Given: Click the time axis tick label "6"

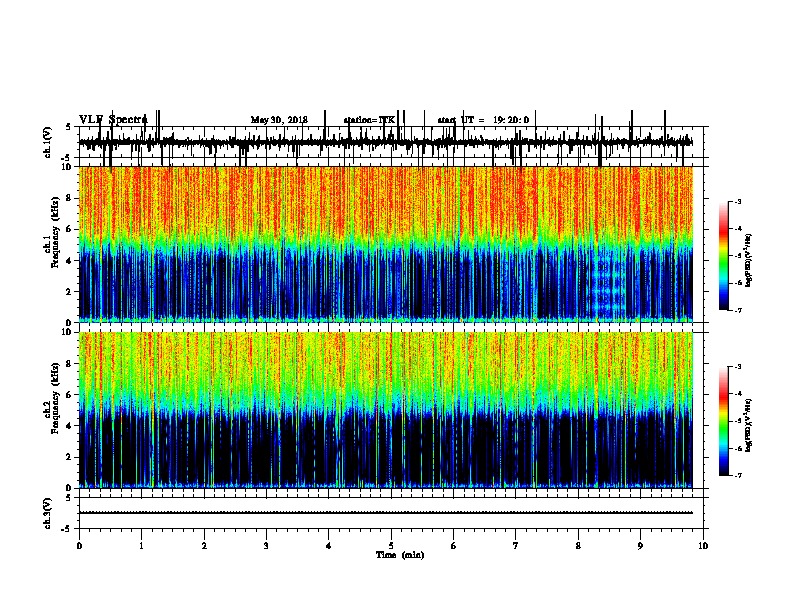Looking at the screenshot, I should tap(454, 546).
